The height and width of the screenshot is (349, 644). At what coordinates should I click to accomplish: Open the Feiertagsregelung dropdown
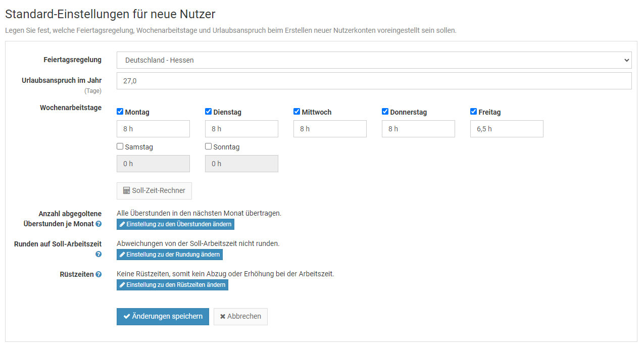pos(374,60)
